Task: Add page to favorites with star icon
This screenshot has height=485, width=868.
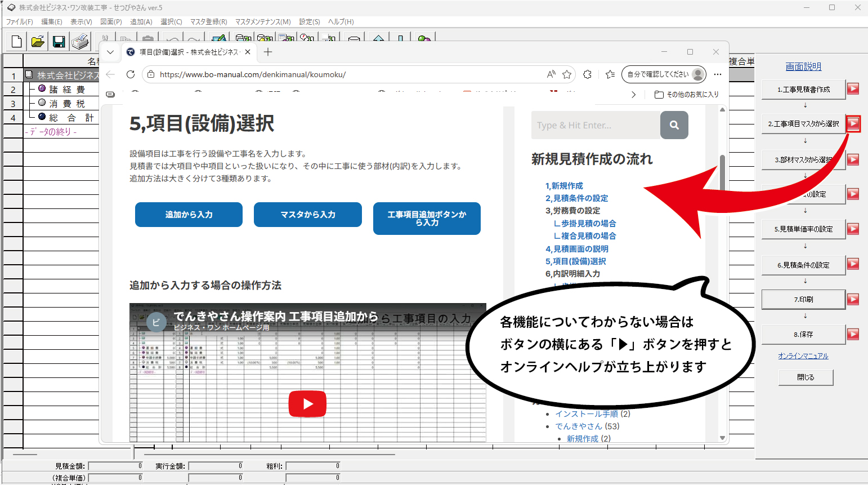Action: [567, 74]
